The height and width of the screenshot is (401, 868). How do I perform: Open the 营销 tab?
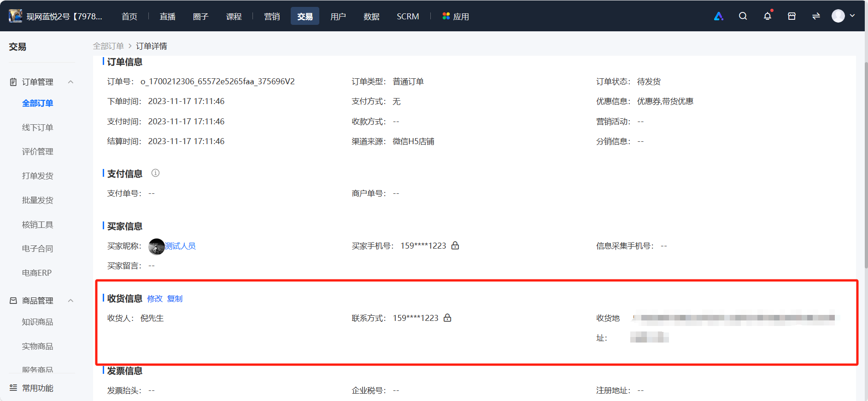(x=272, y=17)
